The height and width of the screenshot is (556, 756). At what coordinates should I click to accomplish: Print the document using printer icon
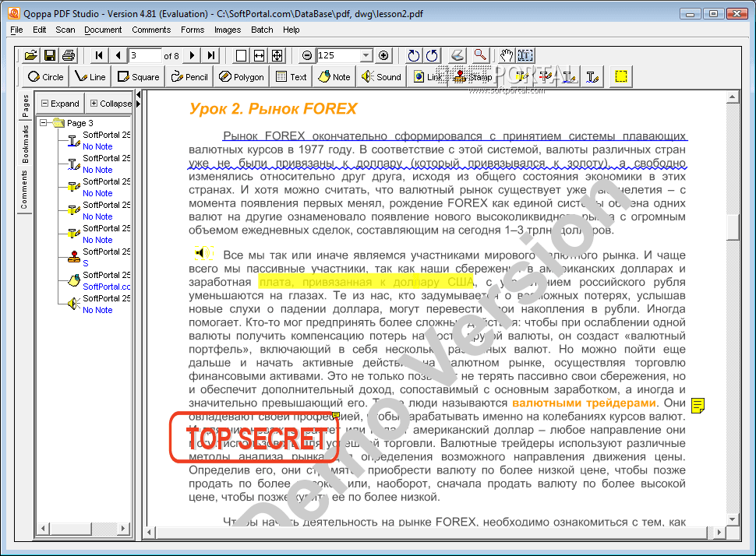coord(69,55)
